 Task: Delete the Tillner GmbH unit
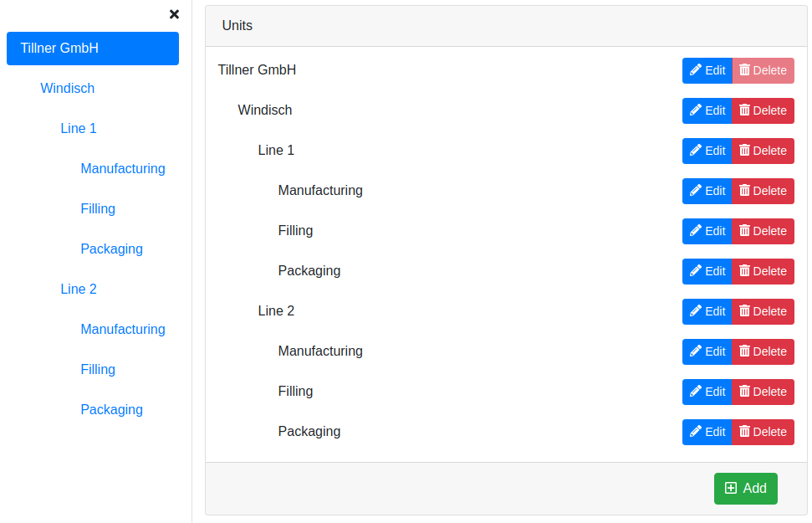pos(763,70)
